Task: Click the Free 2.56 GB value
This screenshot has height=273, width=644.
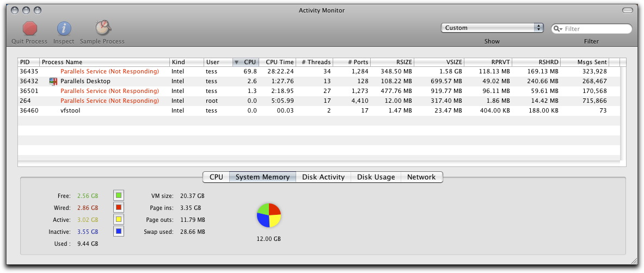Action: point(88,196)
